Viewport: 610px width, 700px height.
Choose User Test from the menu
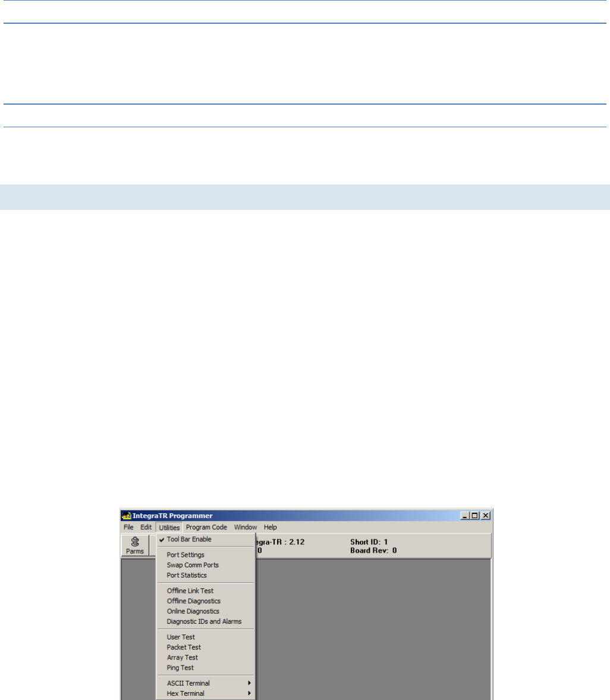[206, 637]
